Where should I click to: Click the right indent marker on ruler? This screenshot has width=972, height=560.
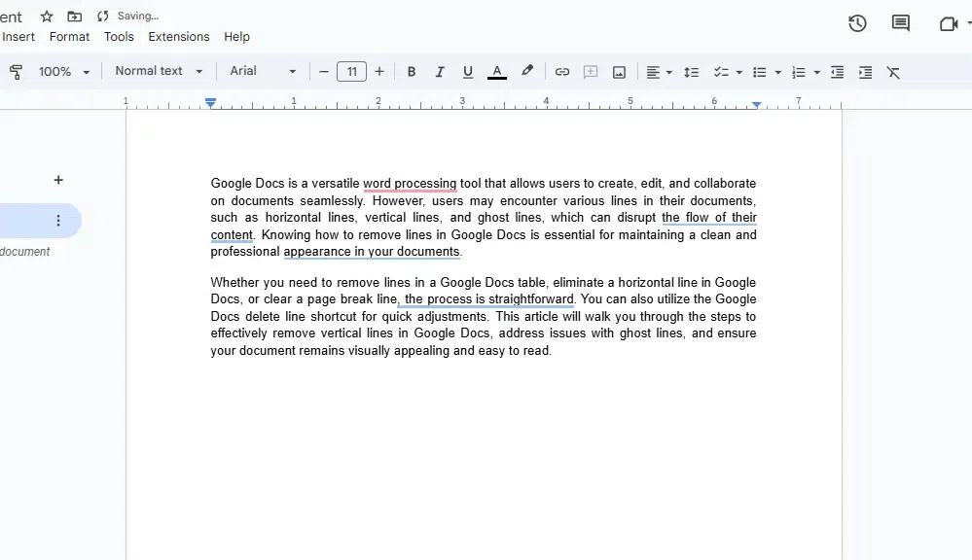click(x=756, y=105)
